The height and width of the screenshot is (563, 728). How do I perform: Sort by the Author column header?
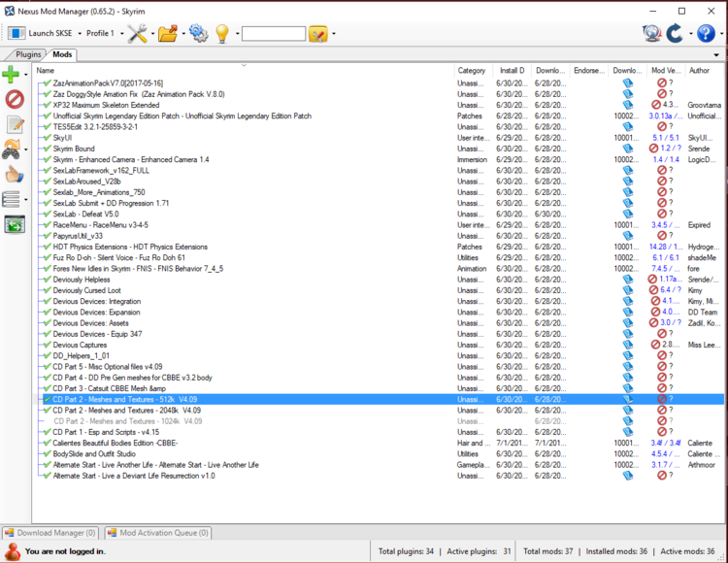(699, 71)
